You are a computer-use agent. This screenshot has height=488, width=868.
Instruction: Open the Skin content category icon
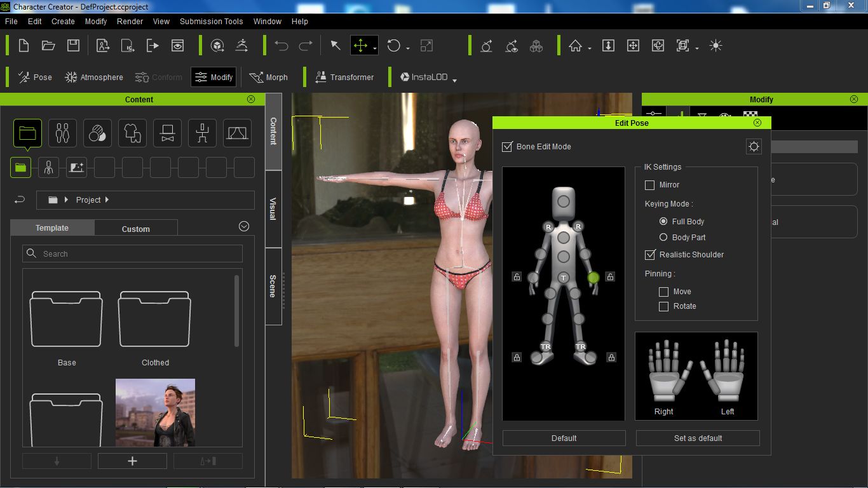97,133
